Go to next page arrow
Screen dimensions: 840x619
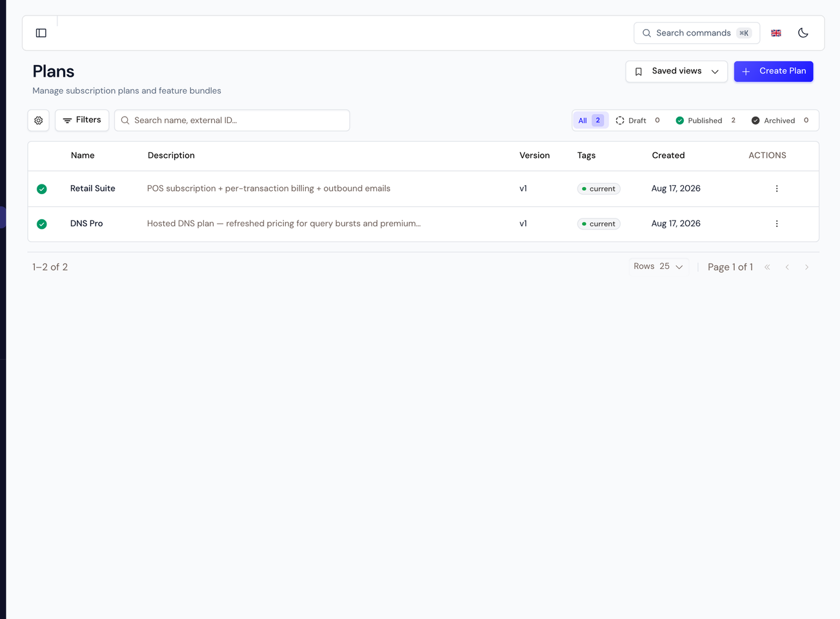806,267
